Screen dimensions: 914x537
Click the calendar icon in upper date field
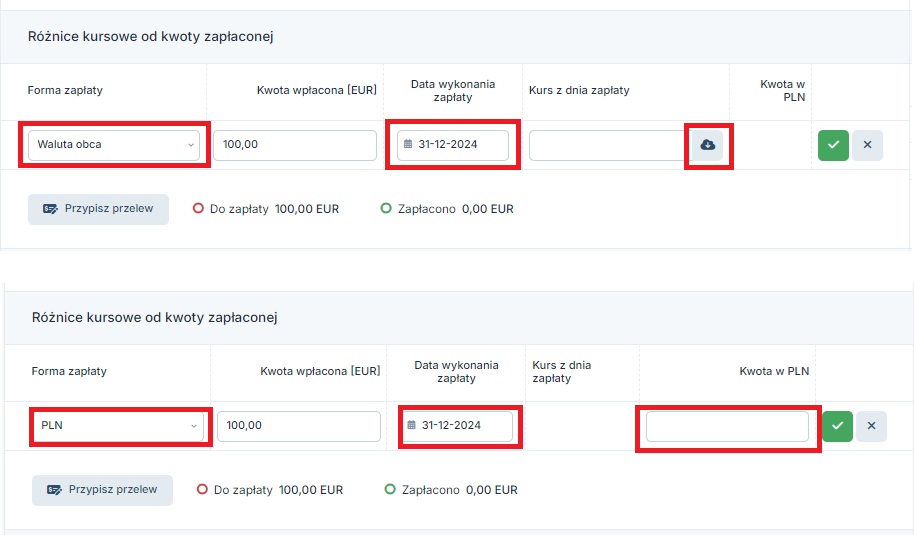408,144
